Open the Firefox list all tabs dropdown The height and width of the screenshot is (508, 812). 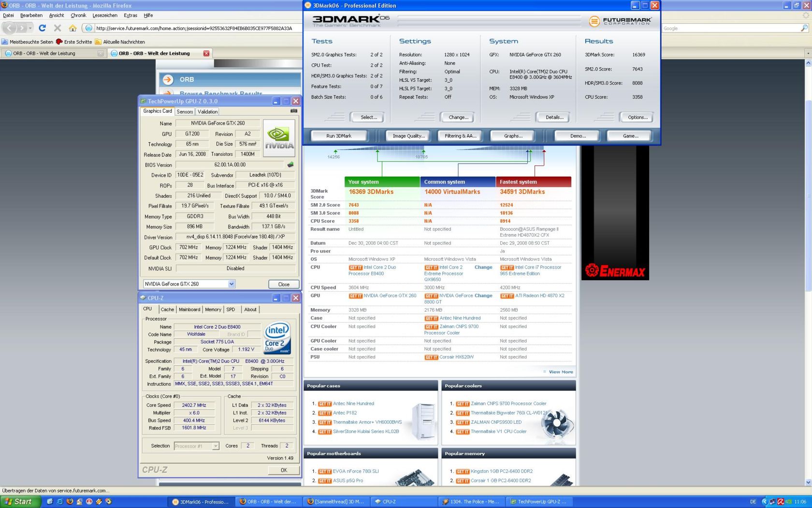[x=808, y=53]
